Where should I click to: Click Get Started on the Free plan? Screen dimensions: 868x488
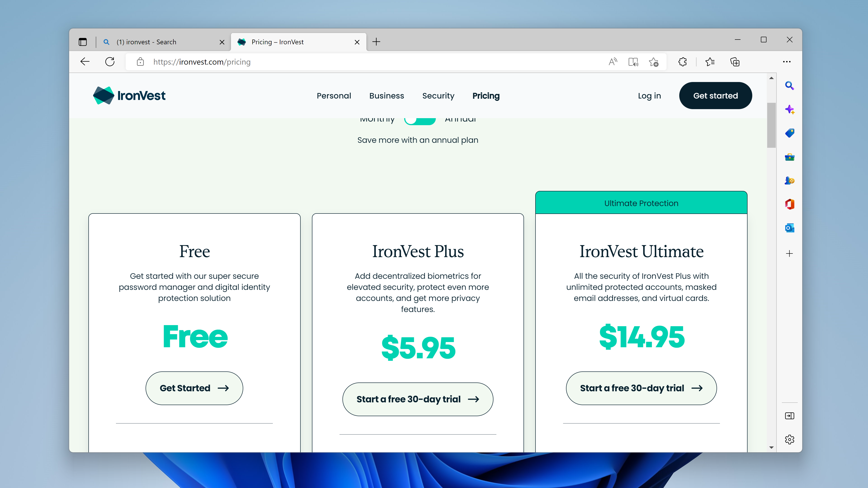[x=194, y=388]
